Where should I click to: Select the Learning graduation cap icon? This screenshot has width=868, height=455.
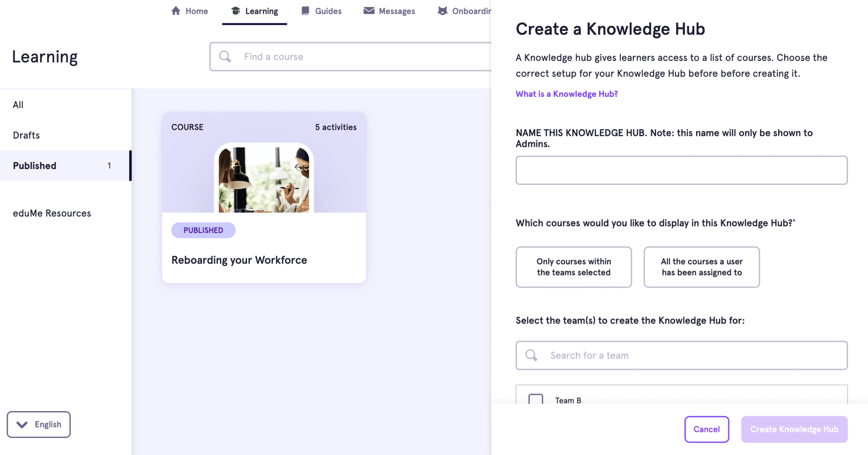click(236, 10)
